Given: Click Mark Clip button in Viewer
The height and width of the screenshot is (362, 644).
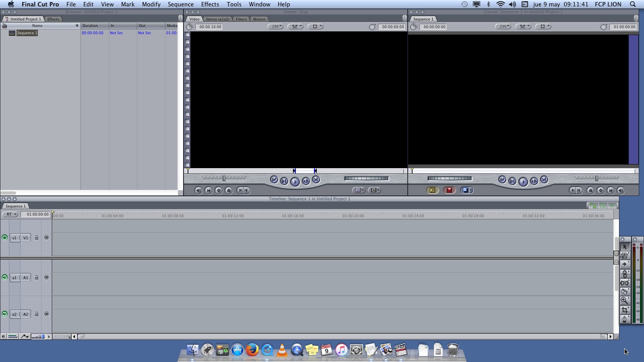Looking at the screenshot, I should [x=208, y=191].
